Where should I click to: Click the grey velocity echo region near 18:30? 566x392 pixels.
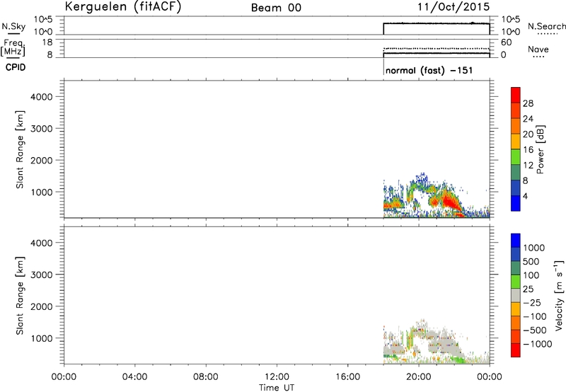(x=394, y=350)
